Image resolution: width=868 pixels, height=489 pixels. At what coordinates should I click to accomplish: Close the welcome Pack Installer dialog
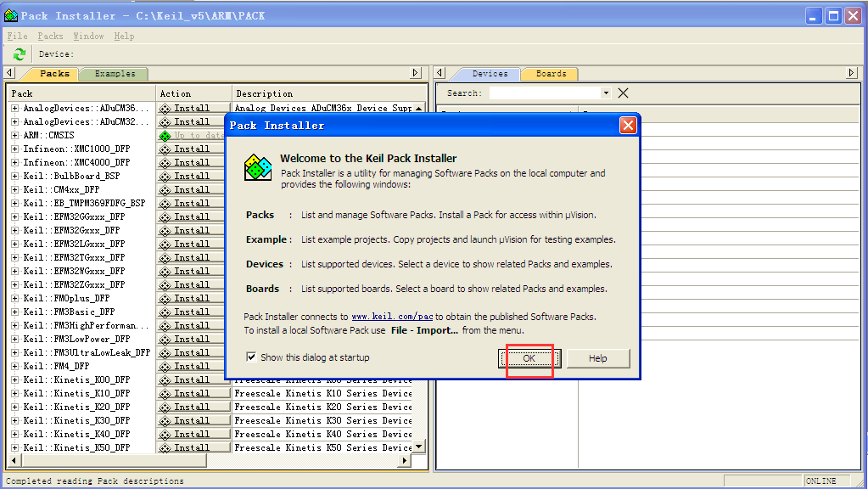coord(628,126)
